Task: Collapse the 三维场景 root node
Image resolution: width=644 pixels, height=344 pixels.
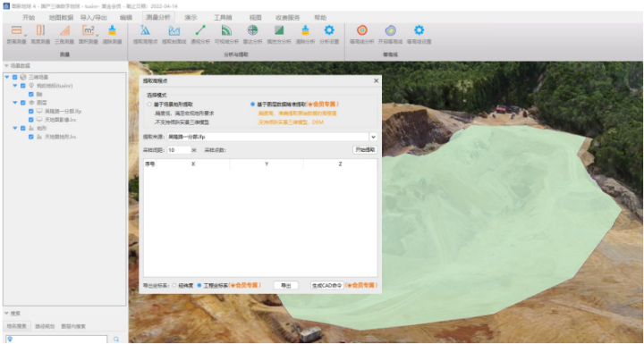Action: click(7, 77)
